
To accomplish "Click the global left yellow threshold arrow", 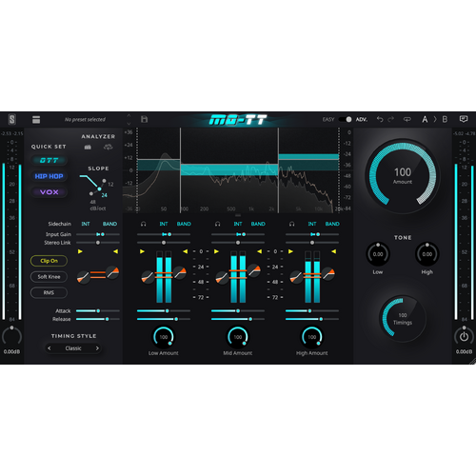I will (x=80, y=251).
